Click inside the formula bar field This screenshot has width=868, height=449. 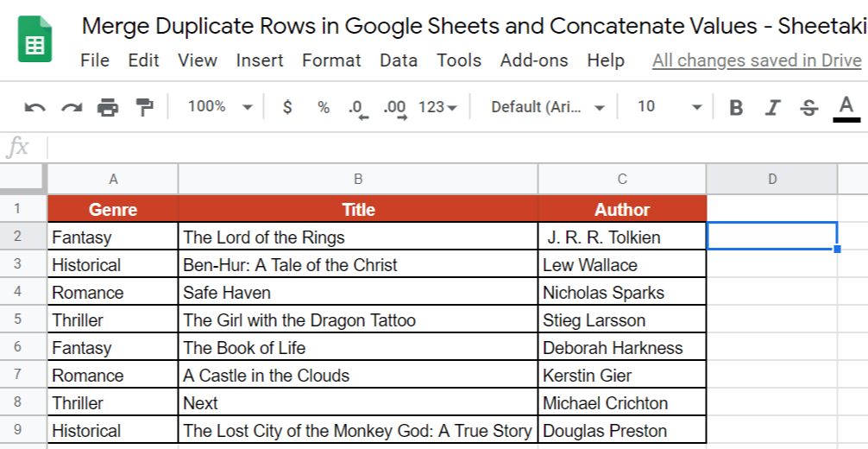point(458,148)
